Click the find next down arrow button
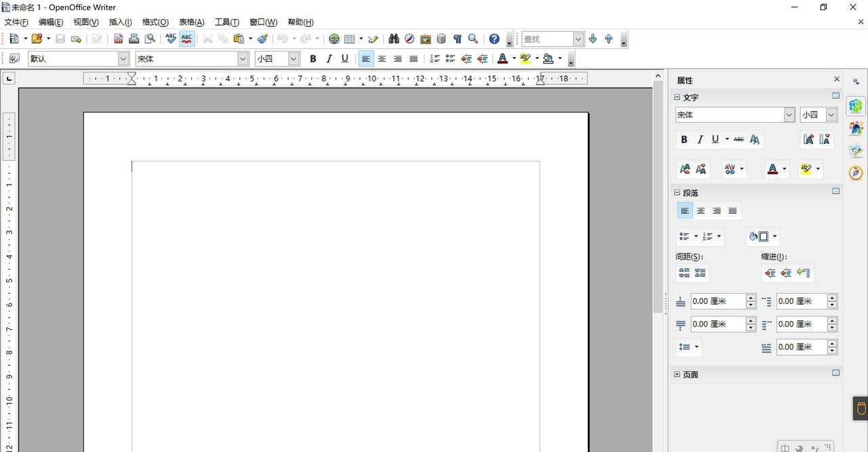The image size is (868, 452). coord(593,39)
